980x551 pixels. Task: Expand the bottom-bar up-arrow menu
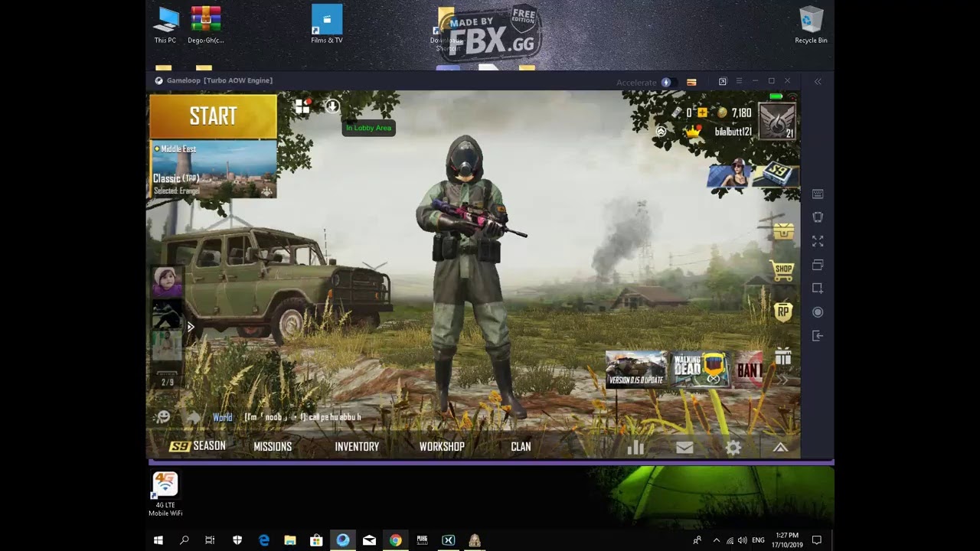(x=780, y=448)
